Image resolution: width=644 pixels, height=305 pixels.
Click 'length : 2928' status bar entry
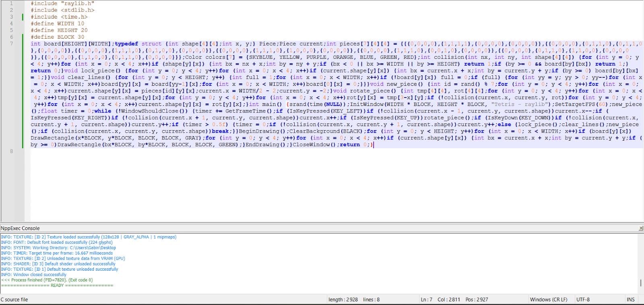(343, 299)
